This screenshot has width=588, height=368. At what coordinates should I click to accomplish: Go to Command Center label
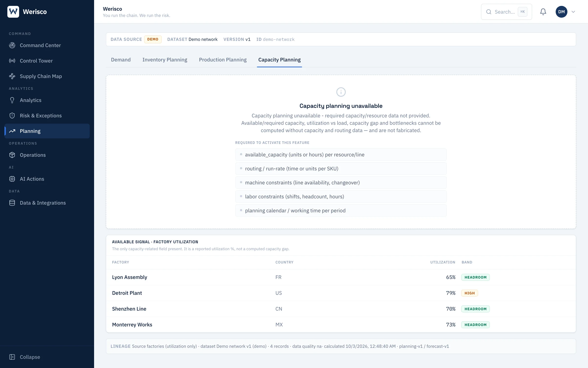[40, 45]
